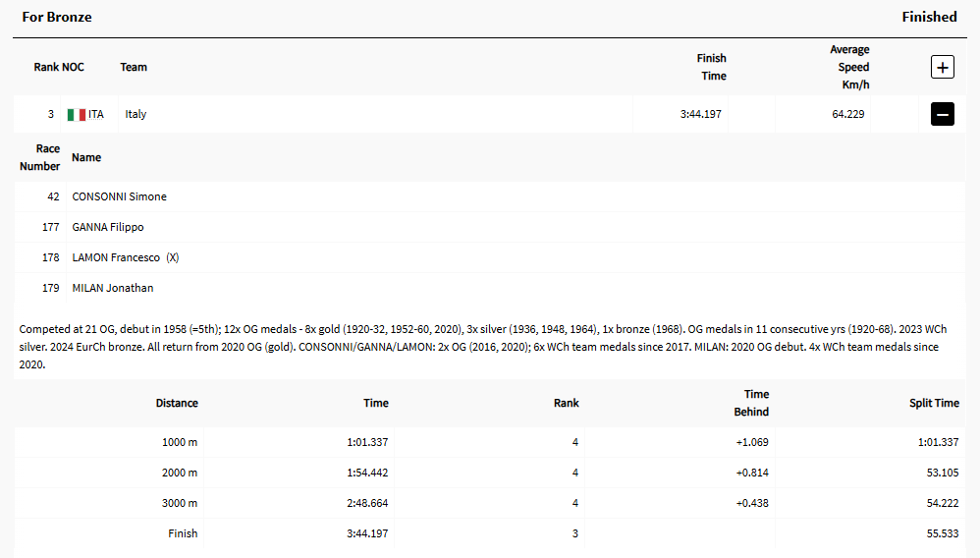980x558 pixels.
Task: Click the Italy team name
Action: (136, 114)
